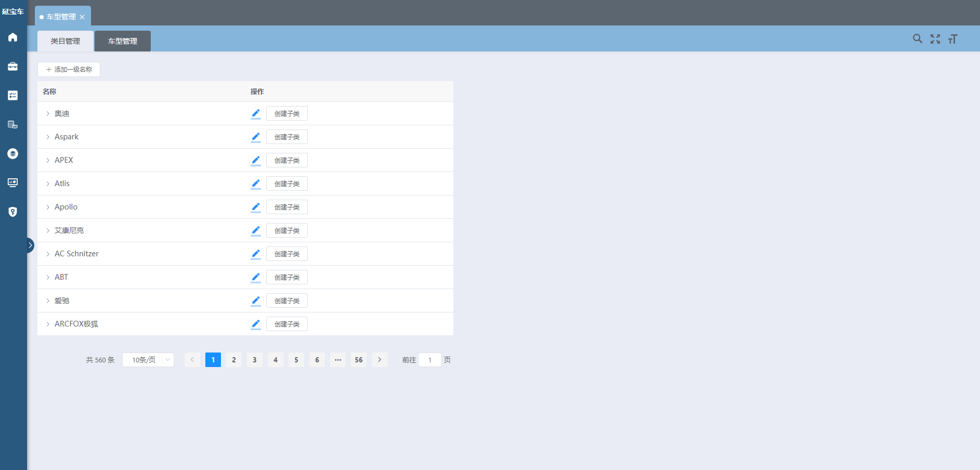Edit the Apollo row with pencil icon
Image resolution: width=980 pixels, height=470 pixels.
256,207
